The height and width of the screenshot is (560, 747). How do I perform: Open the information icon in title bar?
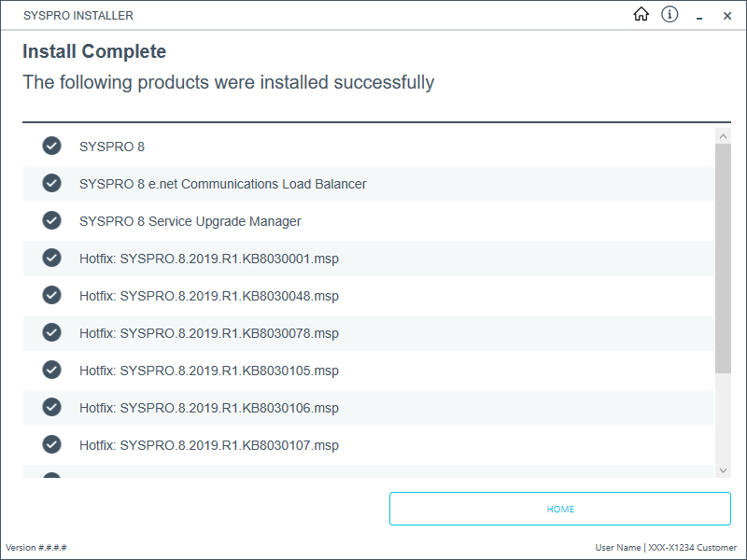pyautogui.click(x=669, y=15)
